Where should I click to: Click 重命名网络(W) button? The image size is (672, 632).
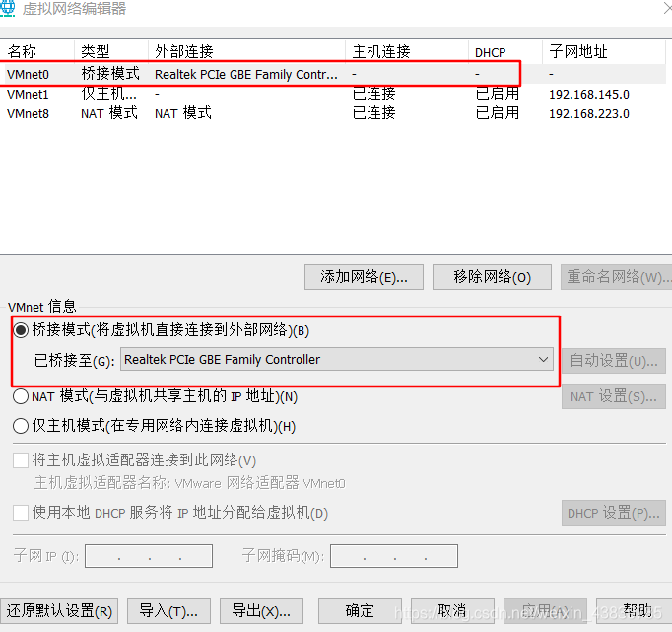pos(616,277)
